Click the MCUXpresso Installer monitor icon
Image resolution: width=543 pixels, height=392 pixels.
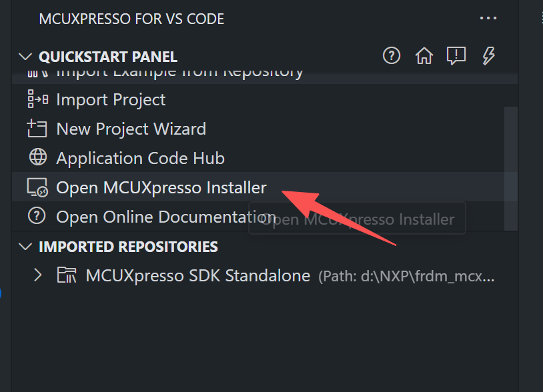(x=37, y=187)
